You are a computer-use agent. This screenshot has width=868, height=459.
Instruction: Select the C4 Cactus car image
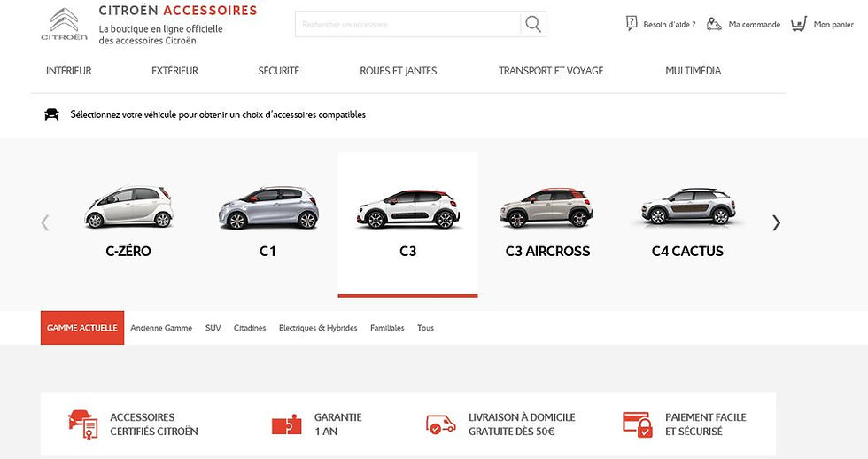688,206
